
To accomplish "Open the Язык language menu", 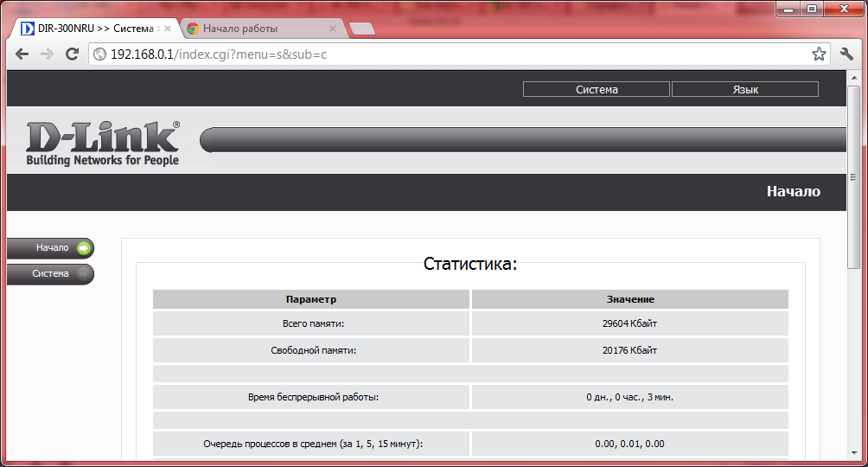I will [745, 89].
